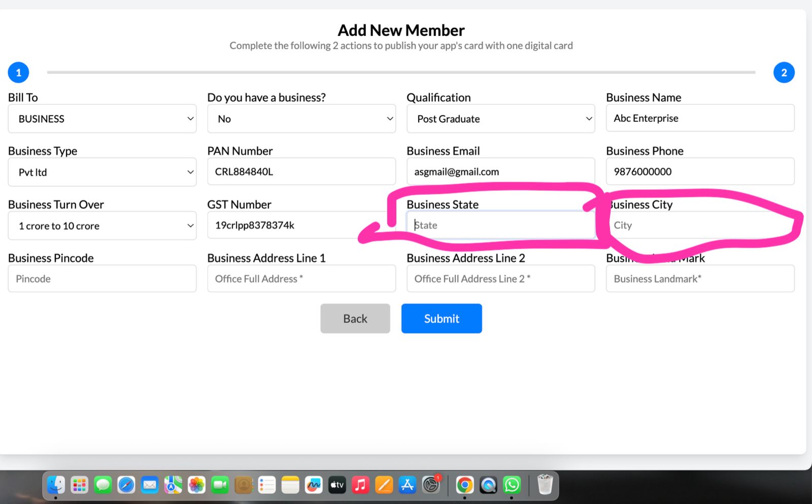Open the Business Type dropdown
This screenshot has width=812, height=504.
102,172
